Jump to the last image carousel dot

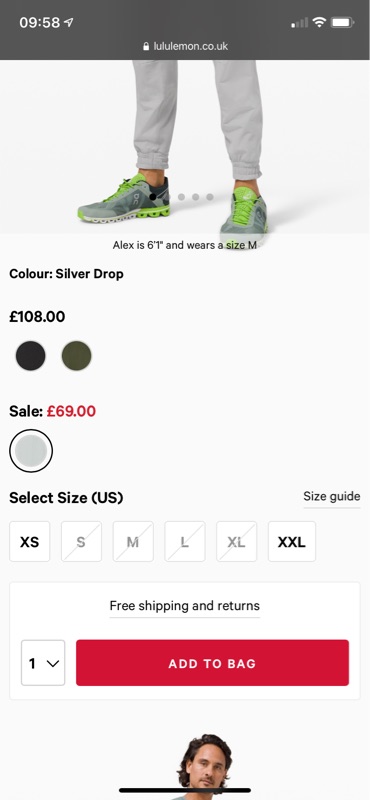210,197
